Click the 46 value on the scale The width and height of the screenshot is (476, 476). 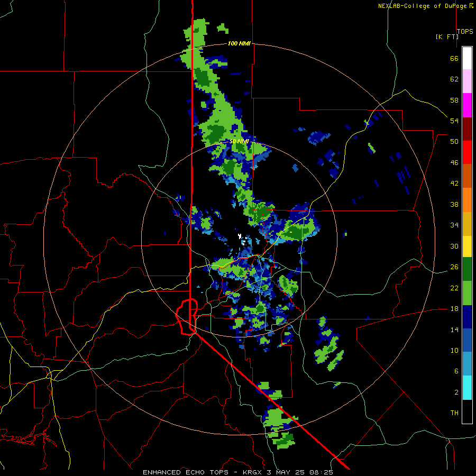[x=454, y=163]
